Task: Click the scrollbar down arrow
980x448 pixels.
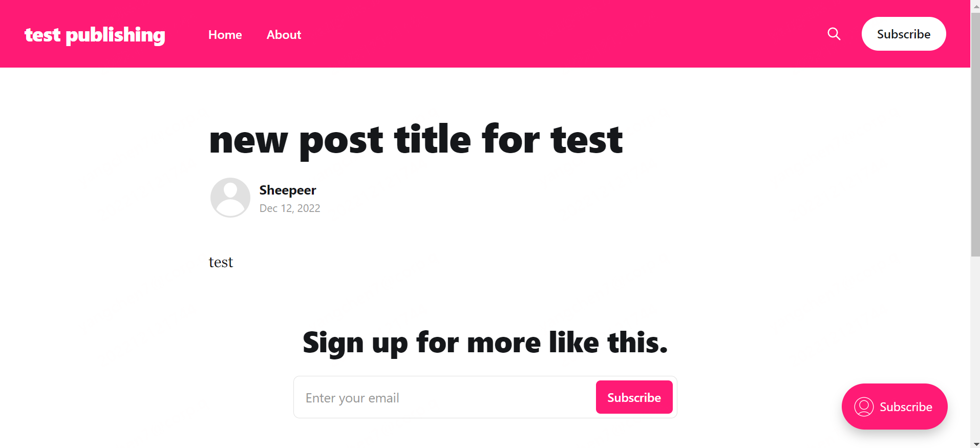Action: pyautogui.click(x=975, y=443)
